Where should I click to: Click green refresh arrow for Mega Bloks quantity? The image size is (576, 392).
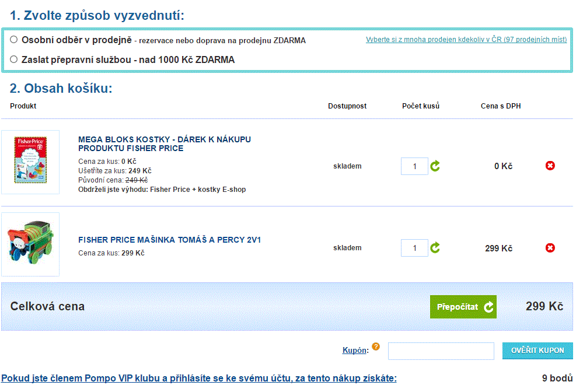[x=435, y=166]
